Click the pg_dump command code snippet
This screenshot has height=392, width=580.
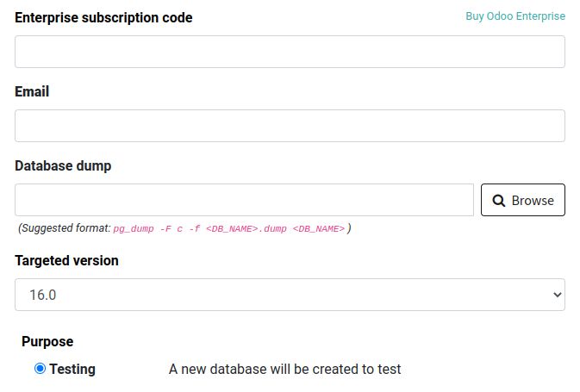point(228,228)
